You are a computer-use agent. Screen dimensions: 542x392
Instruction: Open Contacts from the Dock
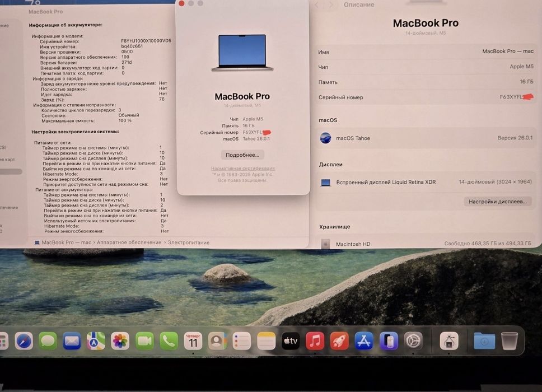[x=217, y=341]
